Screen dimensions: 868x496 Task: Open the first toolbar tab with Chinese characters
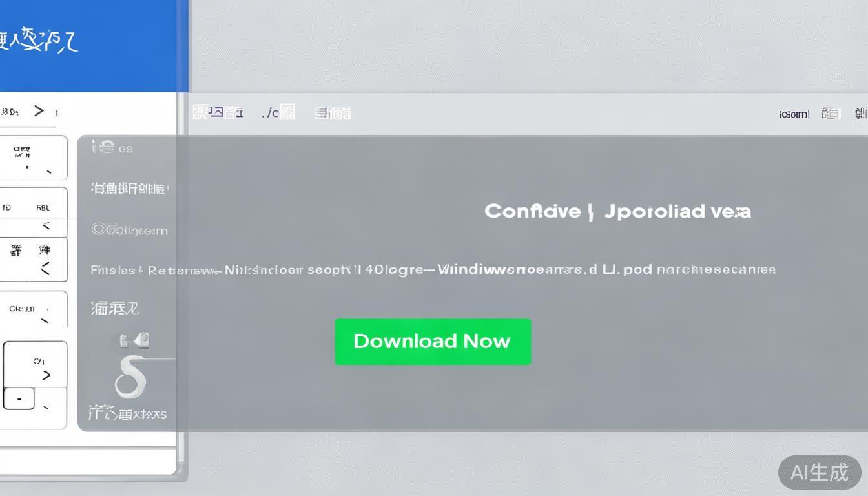tap(218, 112)
